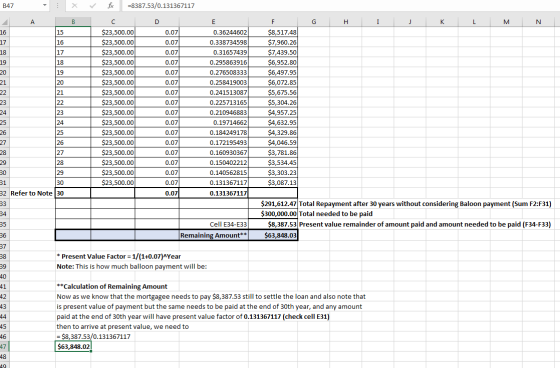560x368 pixels.
Task: Select column F header
Action: click(273, 22)
